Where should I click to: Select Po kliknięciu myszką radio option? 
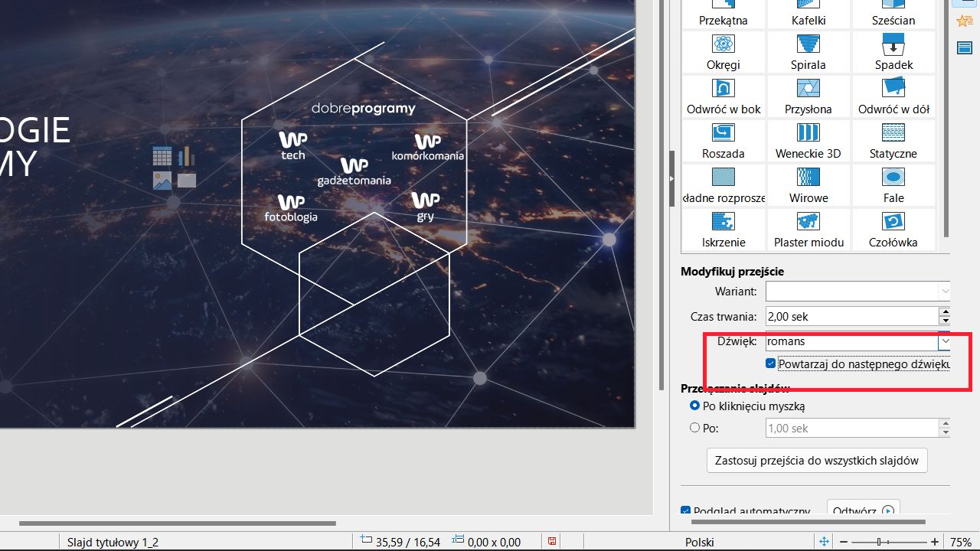pyautogui.click(x=695, y=406)
